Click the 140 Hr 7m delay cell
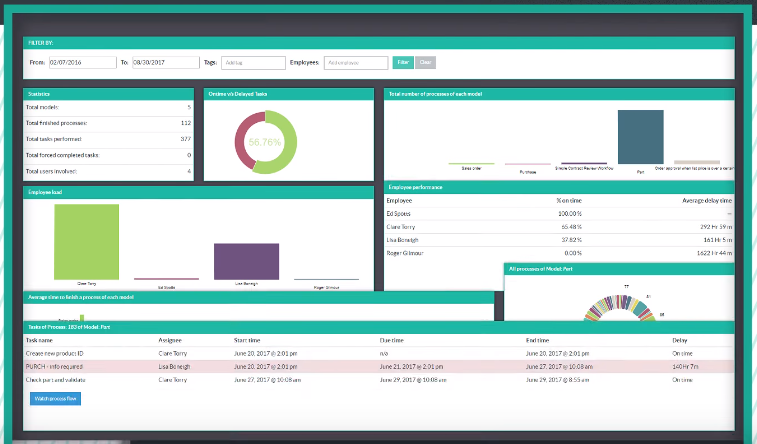Image resolution: width=757 pixels, height=444 pixels. coord(685,367)
